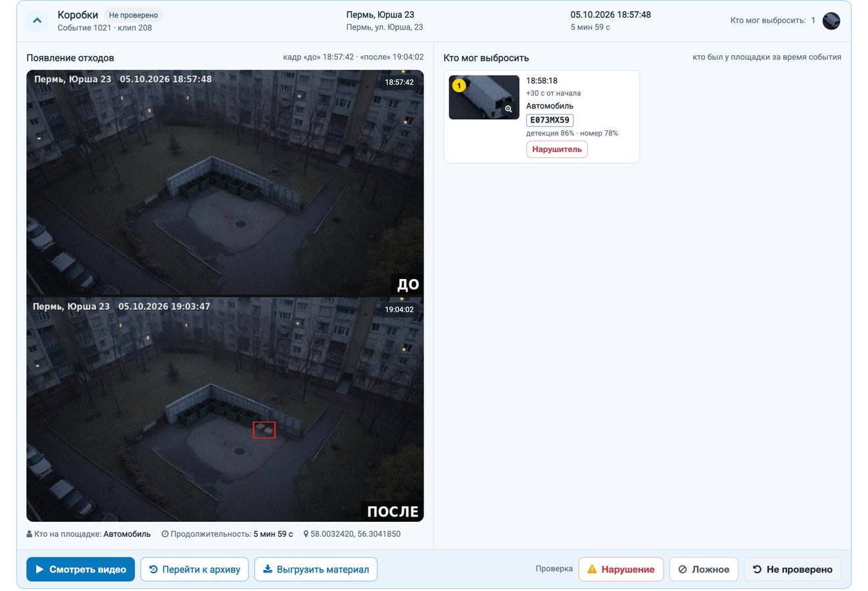This screenshot has width=868, height=591.
Task: Click the 19:04:02 timestamp badge on the after frame
Action: [399, 309]
